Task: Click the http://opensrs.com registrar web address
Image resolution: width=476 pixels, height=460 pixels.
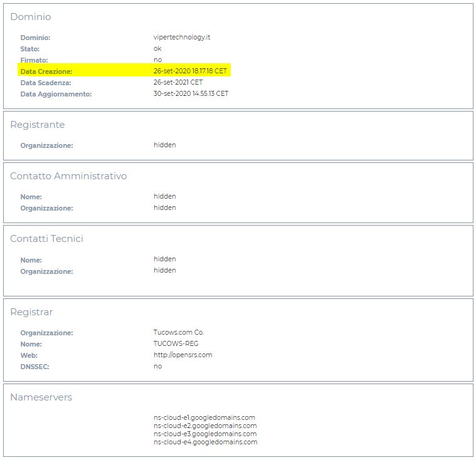Action: click(x=182, y=355)
